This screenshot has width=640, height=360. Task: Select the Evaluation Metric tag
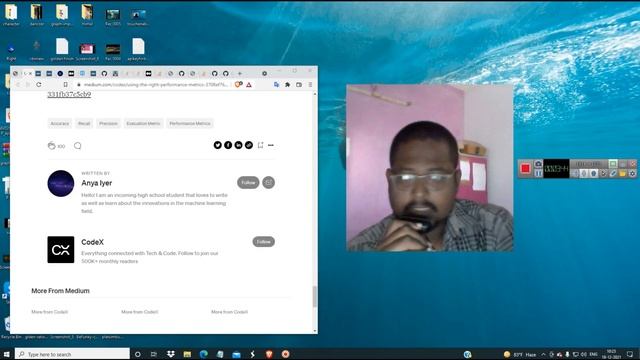(x=143, y=123)
